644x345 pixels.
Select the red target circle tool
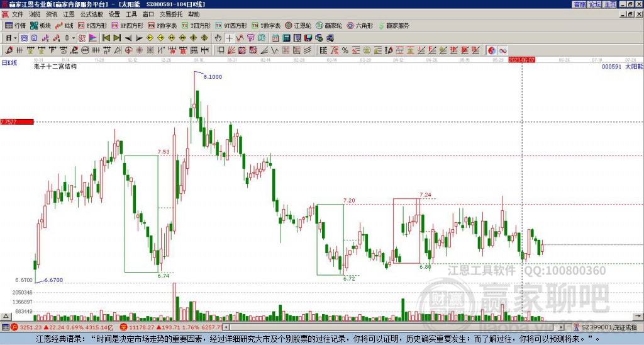128,50
